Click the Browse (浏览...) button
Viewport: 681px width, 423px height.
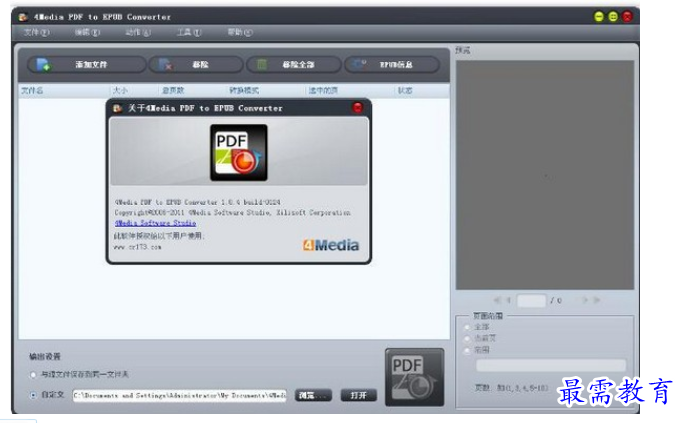point(313,396)
